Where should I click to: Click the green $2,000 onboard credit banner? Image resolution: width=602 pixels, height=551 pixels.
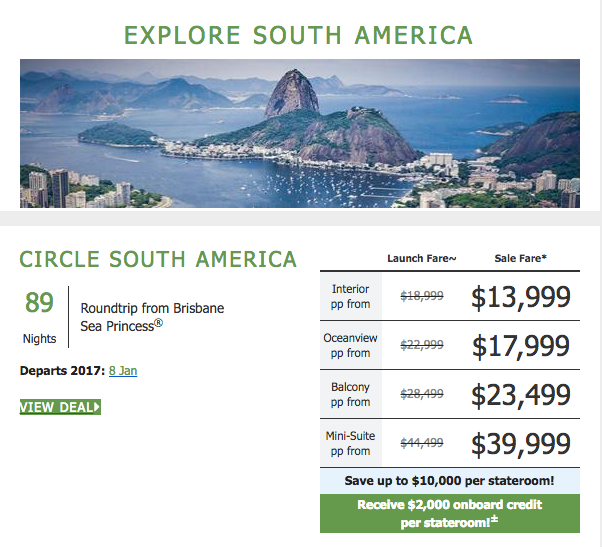point(450,513)
